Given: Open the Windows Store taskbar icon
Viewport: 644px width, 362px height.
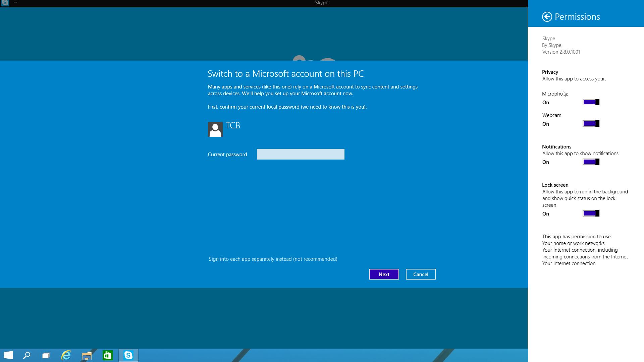Looking at the screenshot, I should 107,355.
